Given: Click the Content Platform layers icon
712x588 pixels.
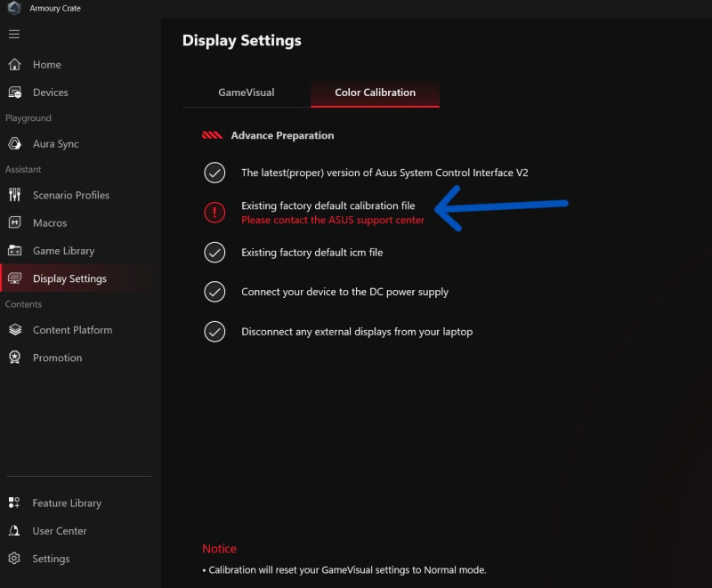Looking at the screenshot, I should pos(14,330).
